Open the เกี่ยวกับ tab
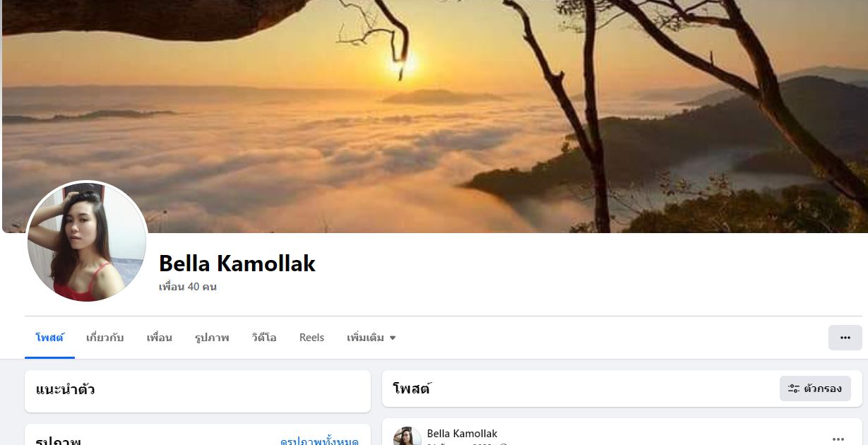Image resolution: width=868 pixels, height=445 pixels. 105,338
